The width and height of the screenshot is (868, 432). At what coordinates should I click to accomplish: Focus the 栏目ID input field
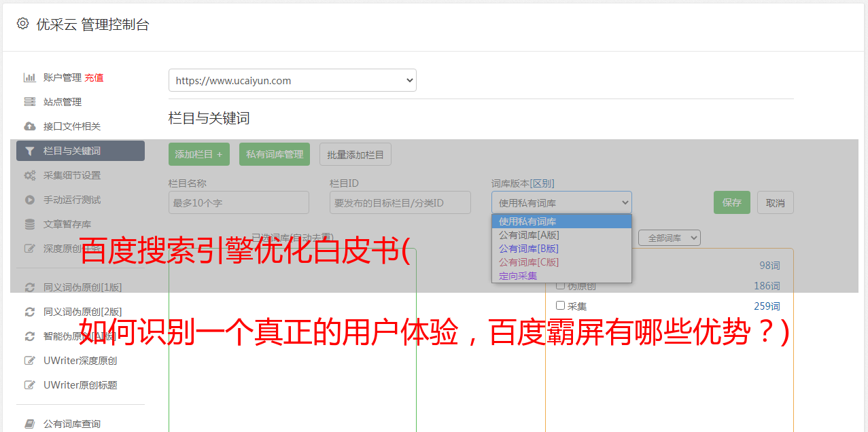(x=400, y=202)
